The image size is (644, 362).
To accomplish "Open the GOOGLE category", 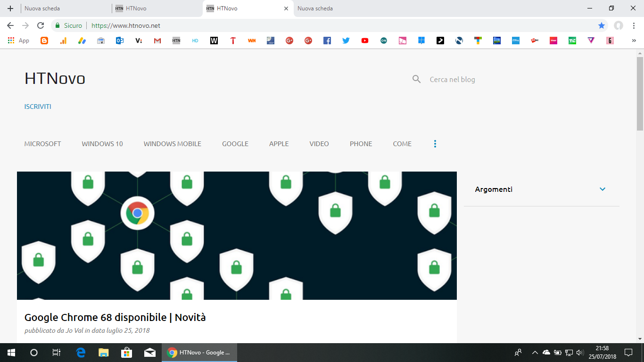I will click(x=235, y=144).
